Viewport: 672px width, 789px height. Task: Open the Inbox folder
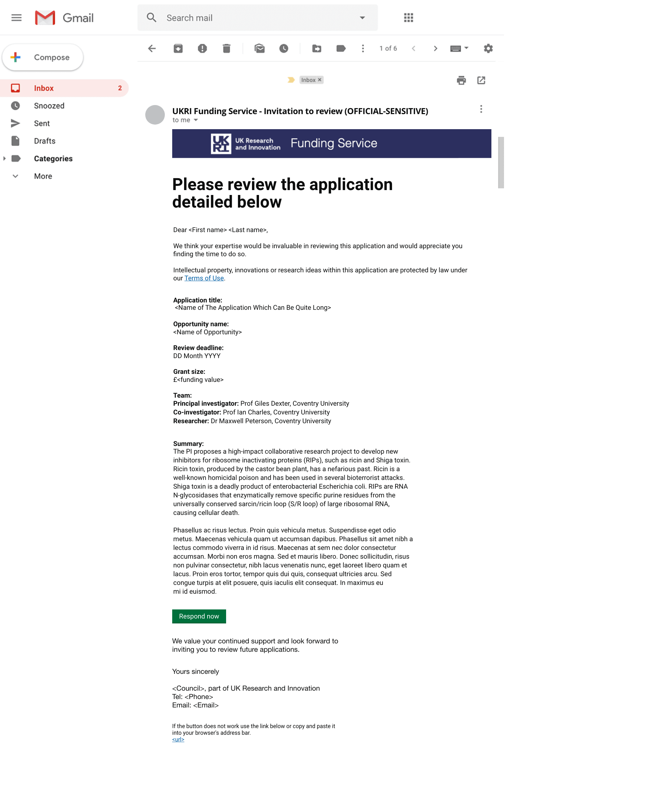[64, 88]
